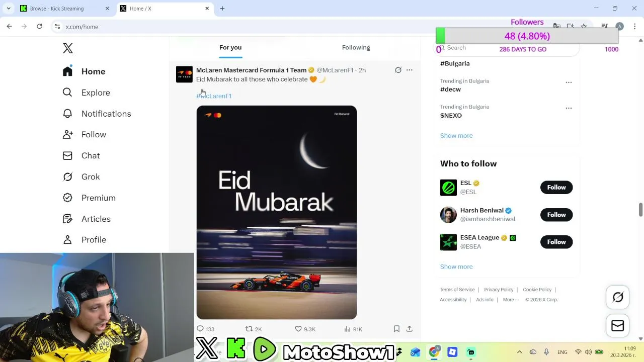The image size is (644, 362).
Task: Follow the ESEA League account
Action: pyautogui.click(x=556, y=242)
